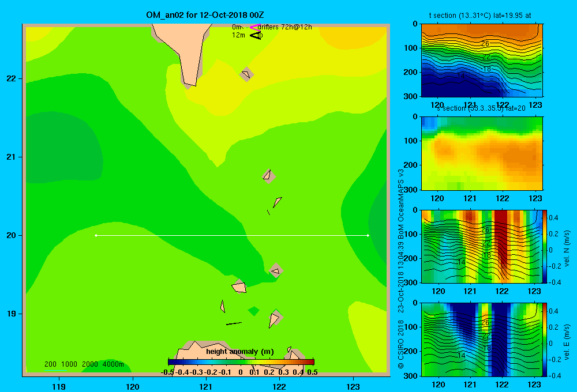Click the '0.4' tick on the vel. N colorbar
Viewport: 577px width, 392px height.
click(x=554, y=218)
